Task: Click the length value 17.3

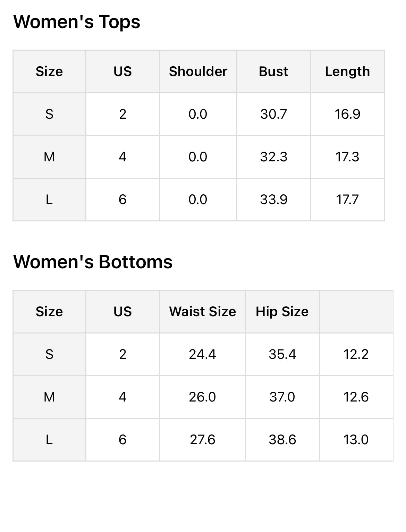Action: (x=347, y=157)
